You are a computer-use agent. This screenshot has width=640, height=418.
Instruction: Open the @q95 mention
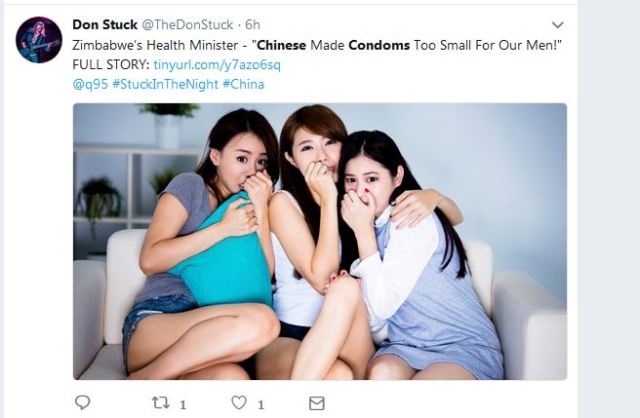pyautogui.click(x=90, y=84)
